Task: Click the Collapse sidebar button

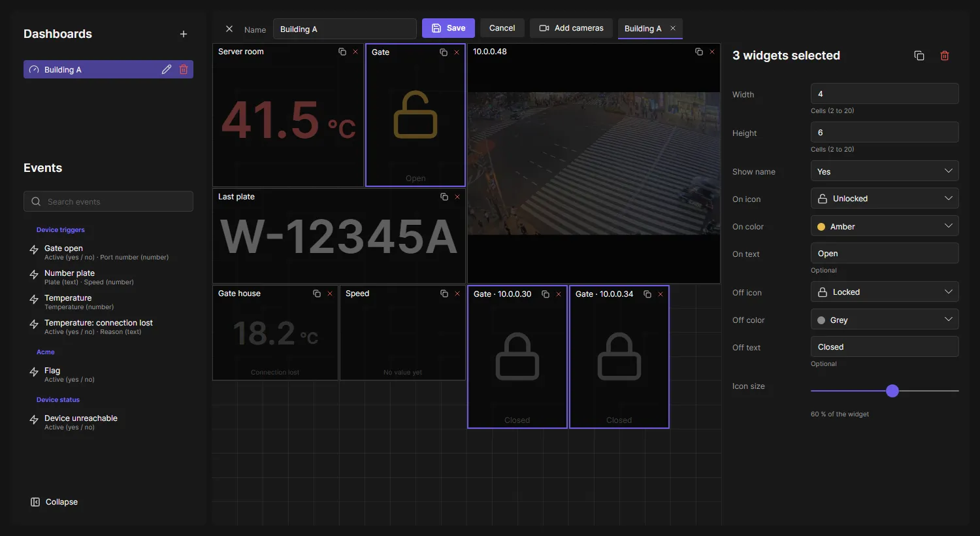Action: [x=54, y=502]
